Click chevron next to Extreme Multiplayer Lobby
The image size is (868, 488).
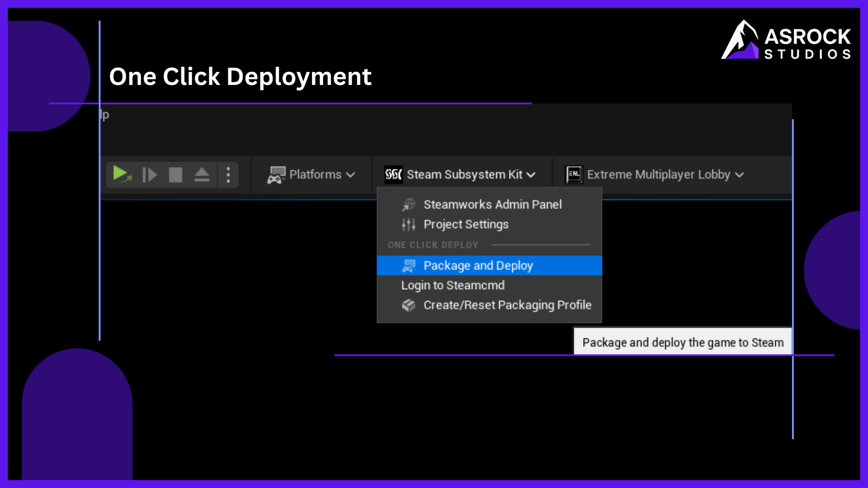(x=740, y=175)
